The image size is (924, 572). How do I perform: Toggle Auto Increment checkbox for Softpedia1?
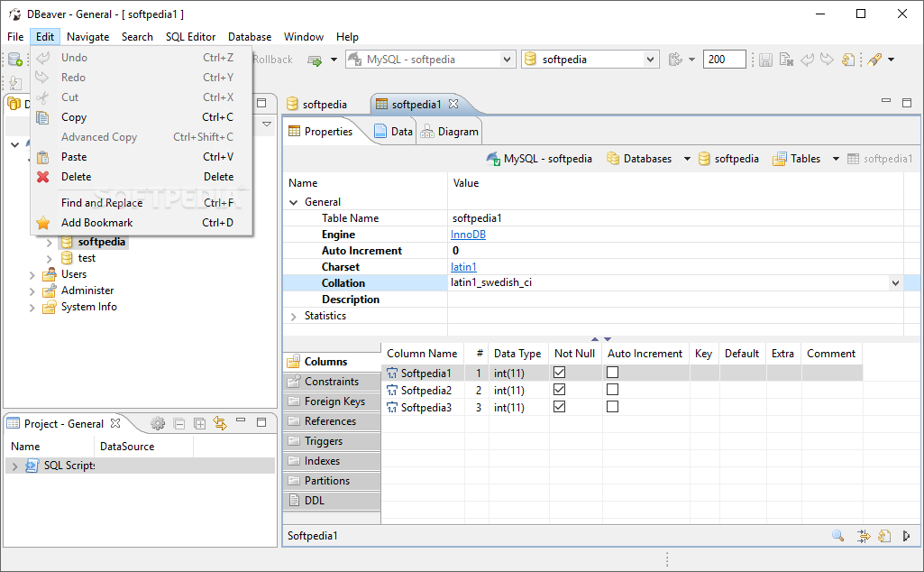[x=612, y=372]
